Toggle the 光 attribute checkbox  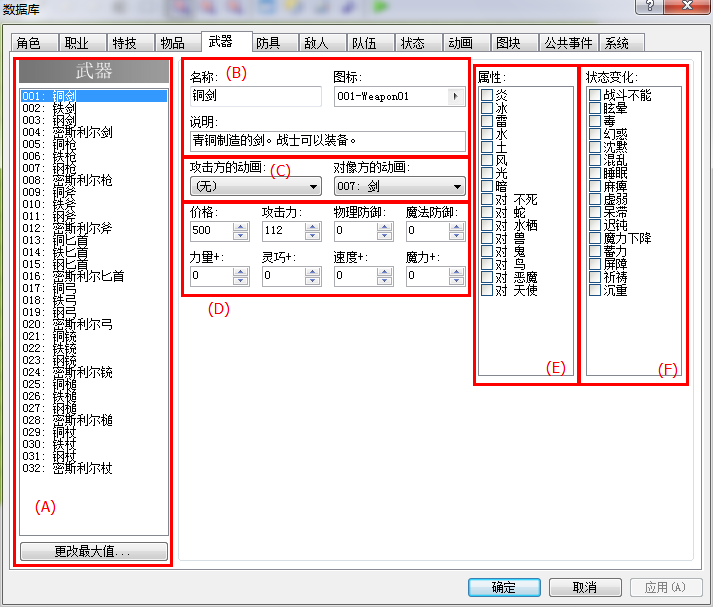point(487,173)
